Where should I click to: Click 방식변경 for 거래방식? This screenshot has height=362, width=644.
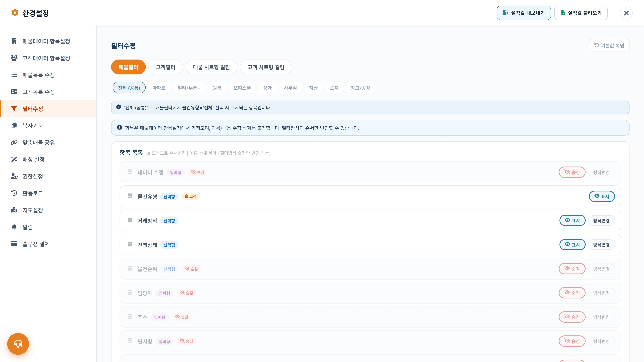point(601,220)
